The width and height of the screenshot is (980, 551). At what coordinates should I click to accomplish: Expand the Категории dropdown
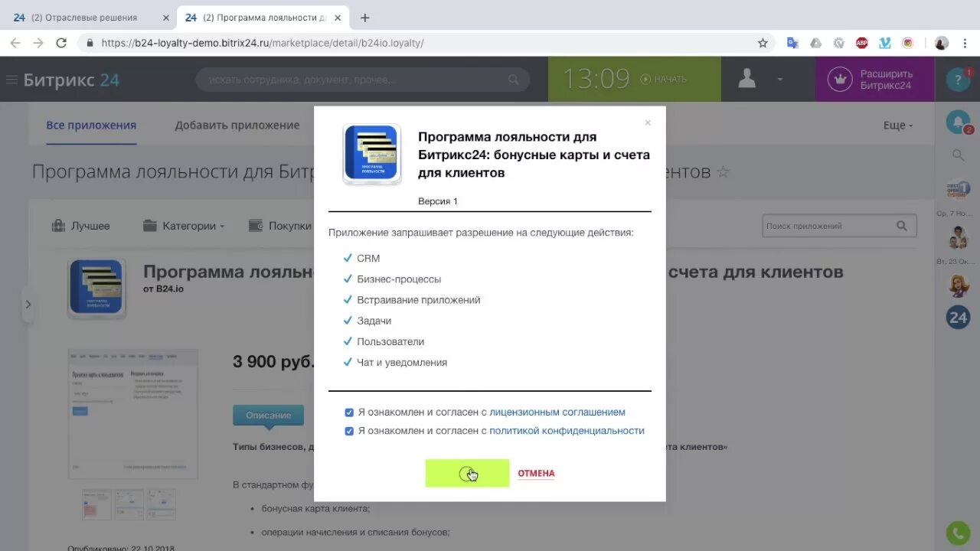click(184, 226)
